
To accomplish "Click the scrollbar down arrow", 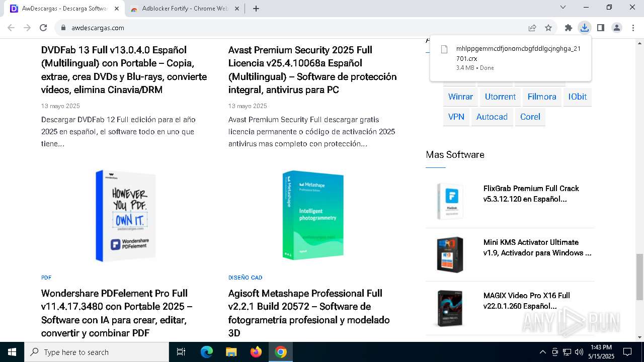I will (639, 337).
